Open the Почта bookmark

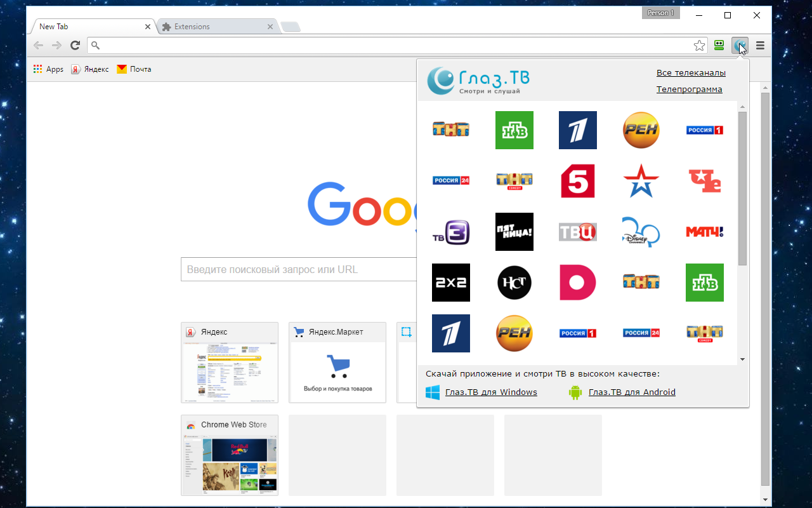point(134,69)
